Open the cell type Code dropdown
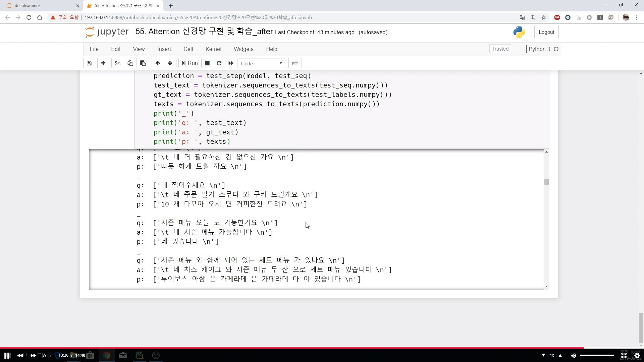This screenshot has height=362, width=644. (x=262, y=63)
